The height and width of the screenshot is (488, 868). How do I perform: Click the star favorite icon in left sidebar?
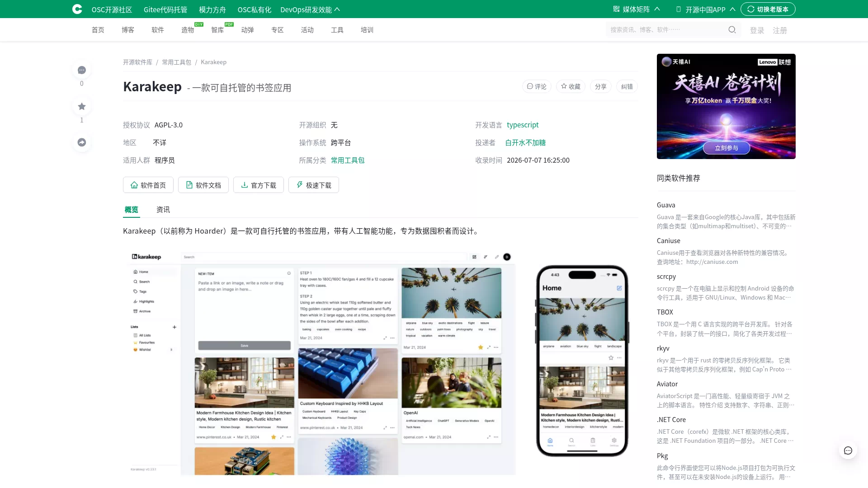[82, 107]
